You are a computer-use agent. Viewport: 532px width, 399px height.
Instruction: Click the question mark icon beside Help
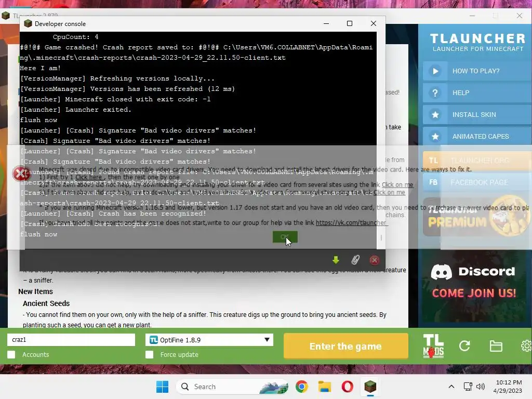[435, 92]
